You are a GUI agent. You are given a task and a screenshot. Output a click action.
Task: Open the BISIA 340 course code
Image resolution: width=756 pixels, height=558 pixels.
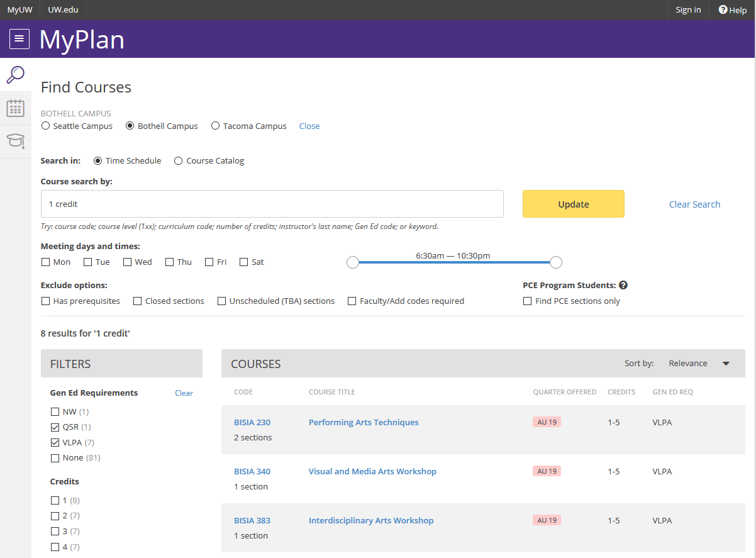pos(252,472)
